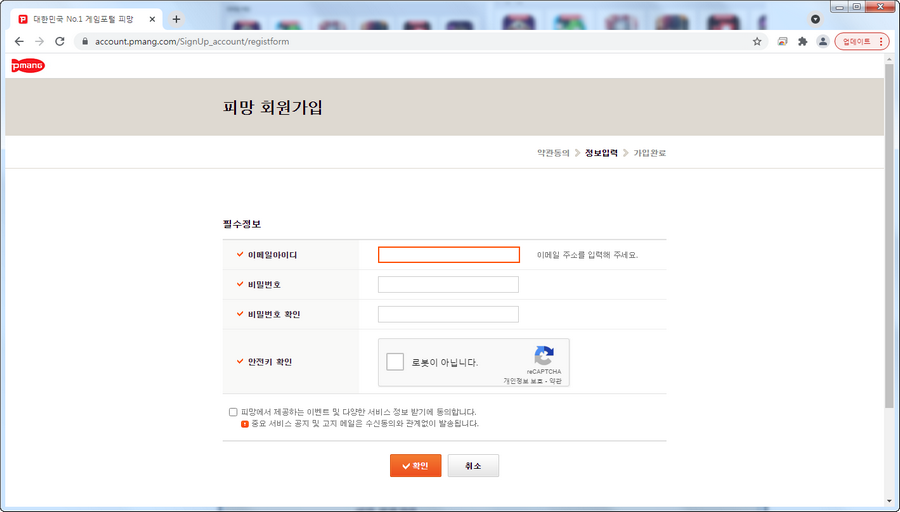Image resolution: width=900 pixels, height=512 pixels.
Task: Click the 업데이트 update button
Action: 862,41
